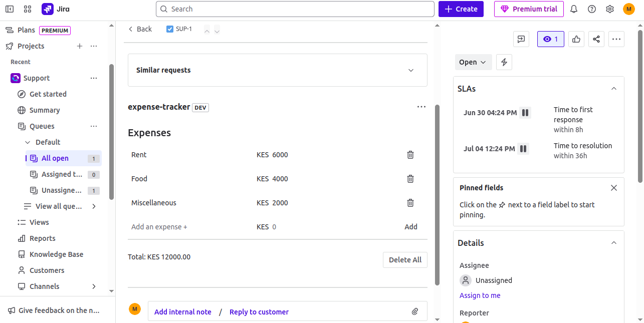Image resolution: width=644 pixels, height=323 pixels.
Task: Click the left sidebar vertical scrollbar
Action: click(111, 130)
